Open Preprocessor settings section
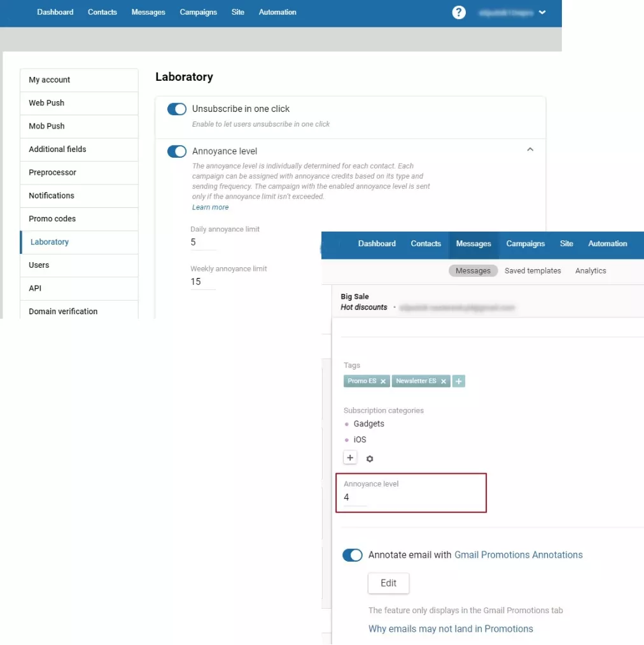 pos(79,172)
